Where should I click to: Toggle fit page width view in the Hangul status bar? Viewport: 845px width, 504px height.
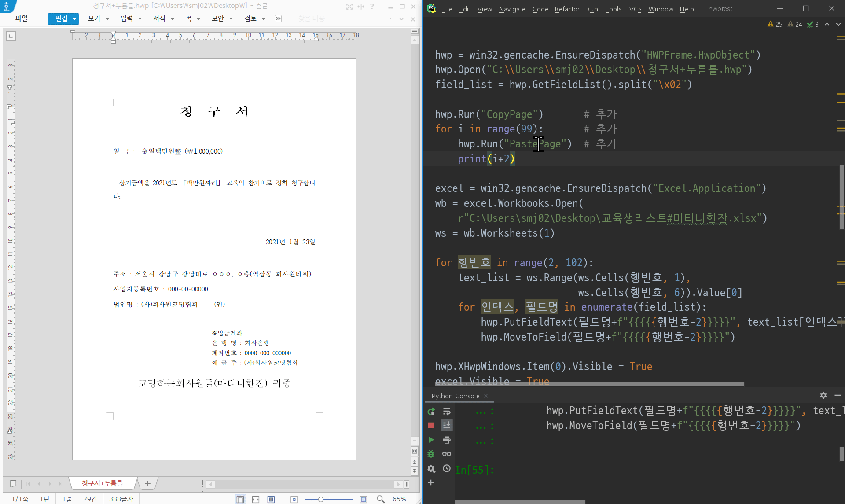click(x=256, y=499)
